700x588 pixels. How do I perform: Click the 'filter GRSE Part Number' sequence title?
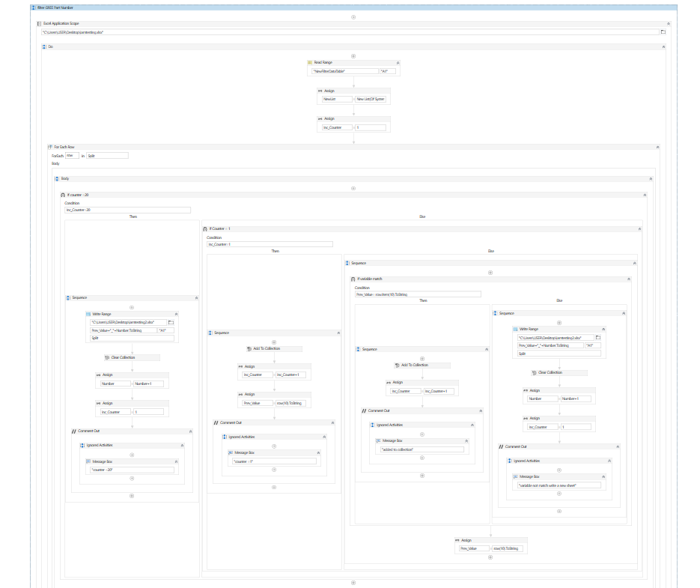[55, 7]
